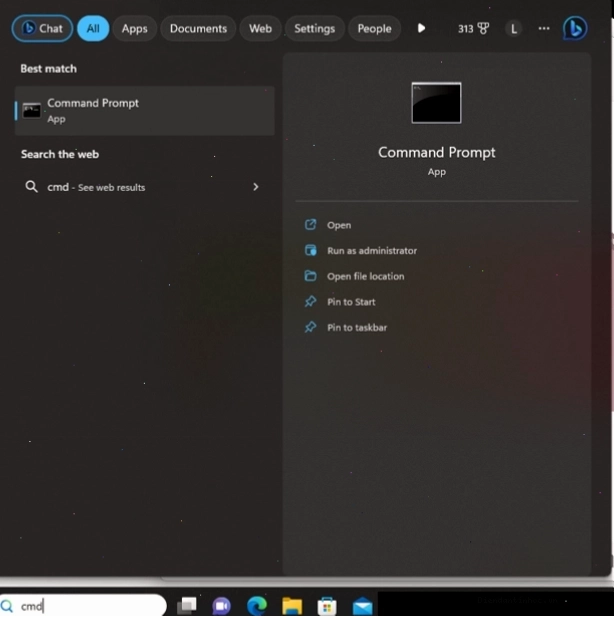Select Command Prompt best match result

tap(144, 111)
